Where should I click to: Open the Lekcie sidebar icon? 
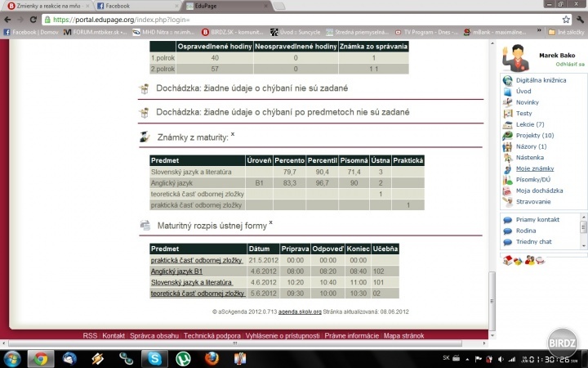pos(507,124)
